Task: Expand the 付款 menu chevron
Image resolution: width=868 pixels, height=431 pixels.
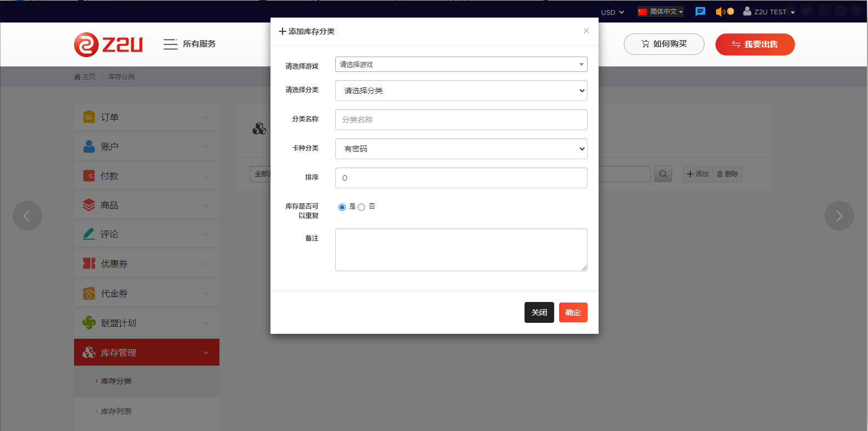Action: pos(206,176)
